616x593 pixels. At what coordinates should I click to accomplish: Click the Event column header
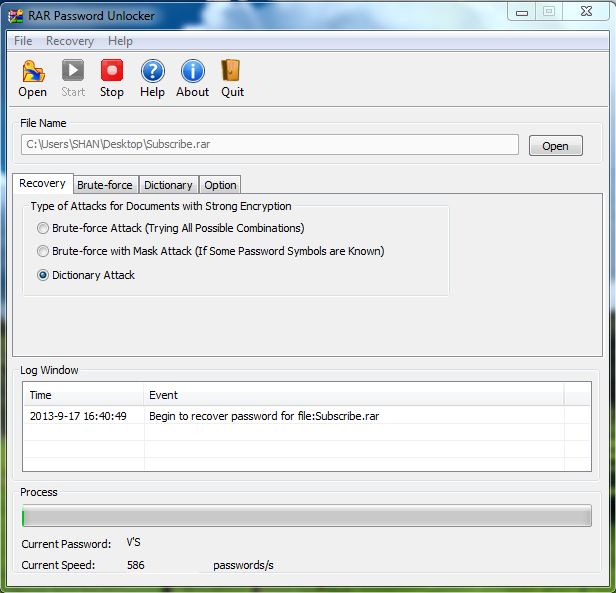pos(354,395)
